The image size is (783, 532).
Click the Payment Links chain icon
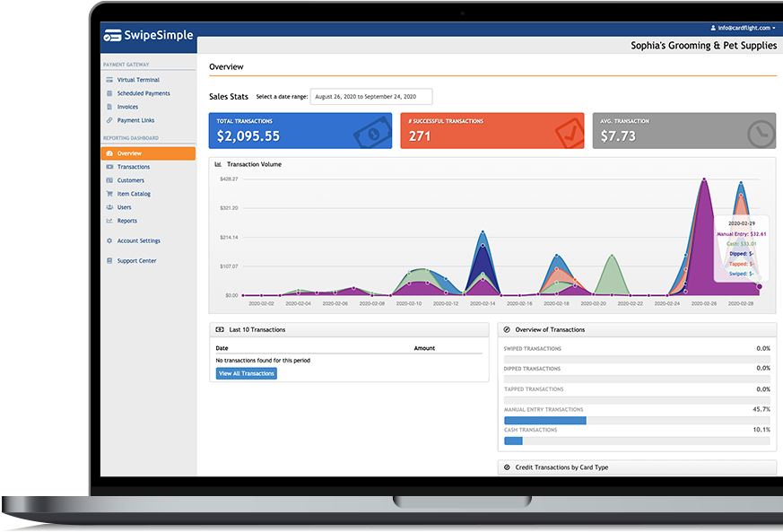[109, 120]
